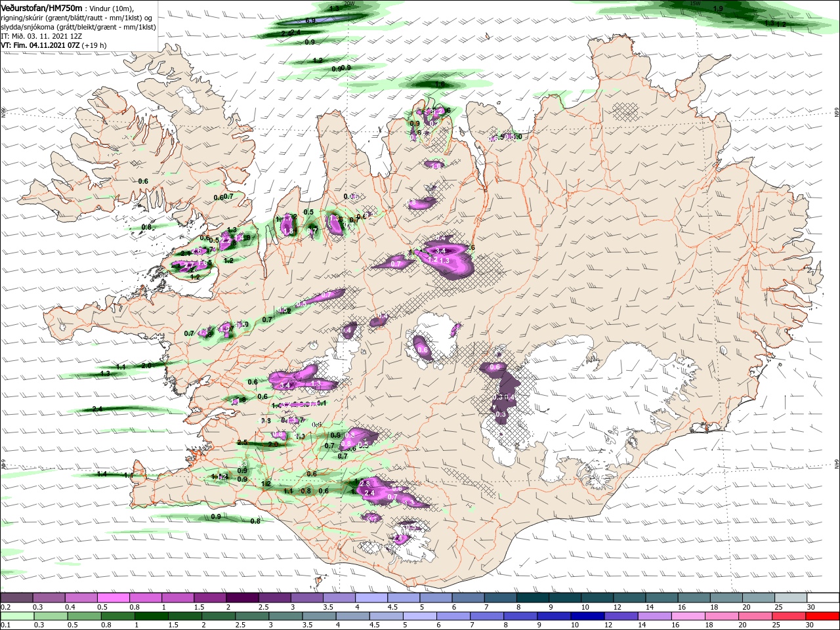Click the '30' label on the top scale row
Image resolution: width=840 pixels, height=630 pixels.
811,607
